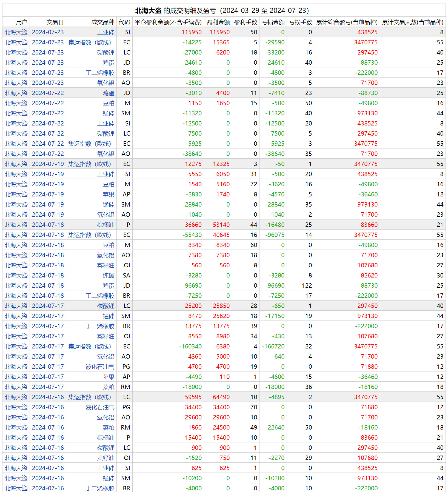The height and width of the screenshot is (492, 448).
Task: Select 丁二烯橡胶 link in 2024-07-23 row
Action: click(100, 73)
